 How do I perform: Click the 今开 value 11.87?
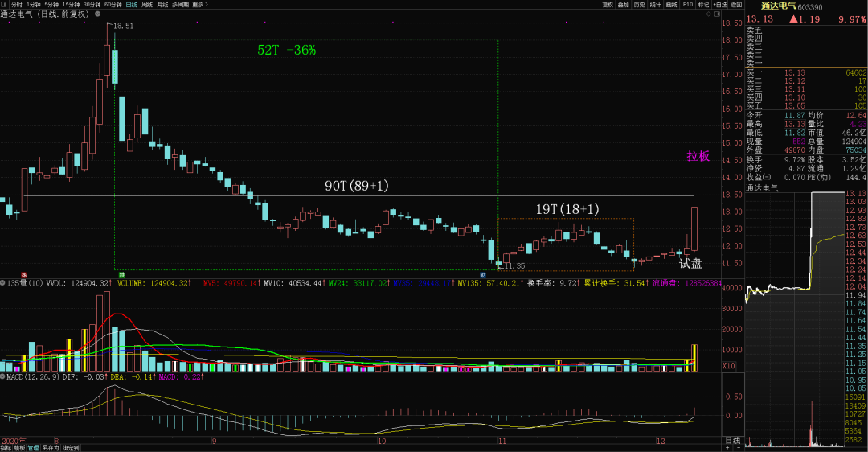coord(794,115)
